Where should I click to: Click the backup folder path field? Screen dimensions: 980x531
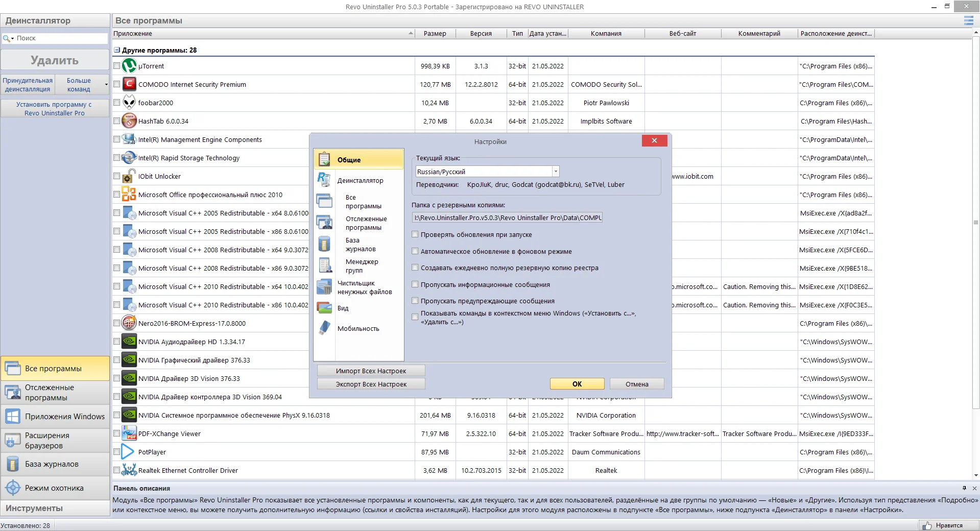click(507, 218)
